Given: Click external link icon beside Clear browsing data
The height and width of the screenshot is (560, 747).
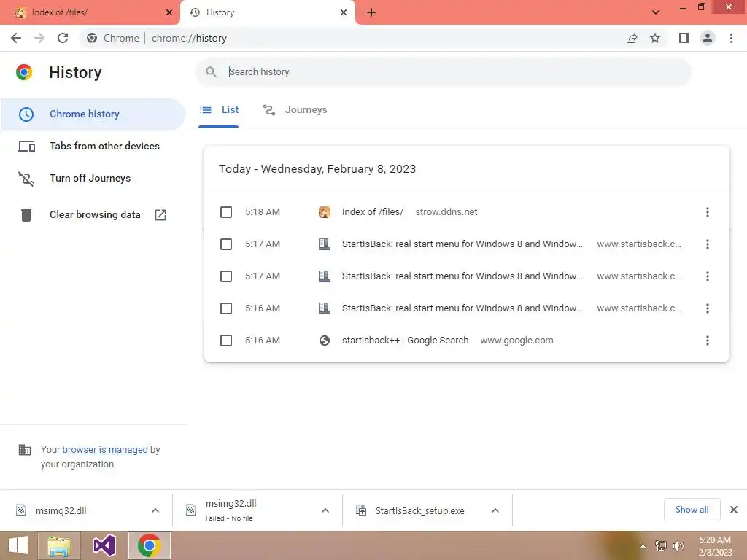Looking at the screenshot, I should tap(160, 215).
